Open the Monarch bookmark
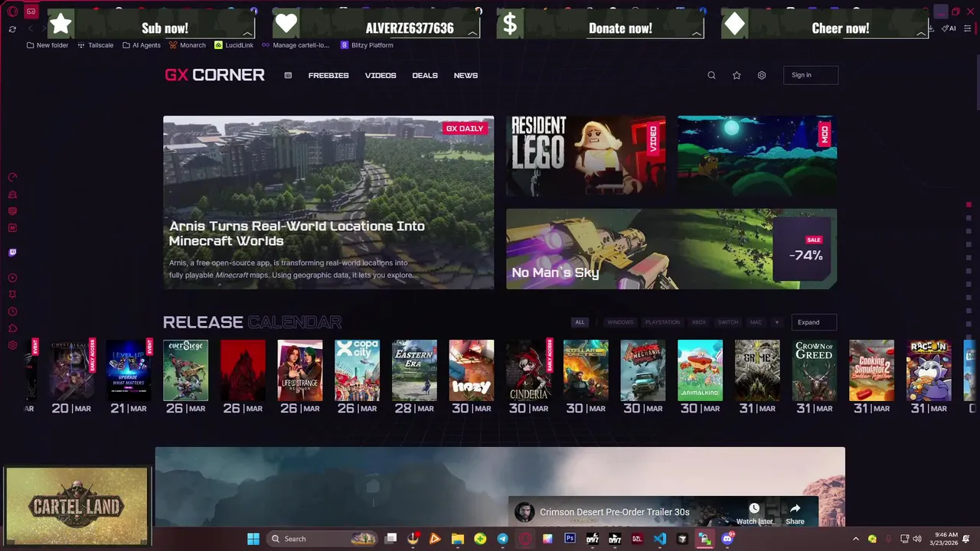This screenshot has height=551, width=980. 188,45
